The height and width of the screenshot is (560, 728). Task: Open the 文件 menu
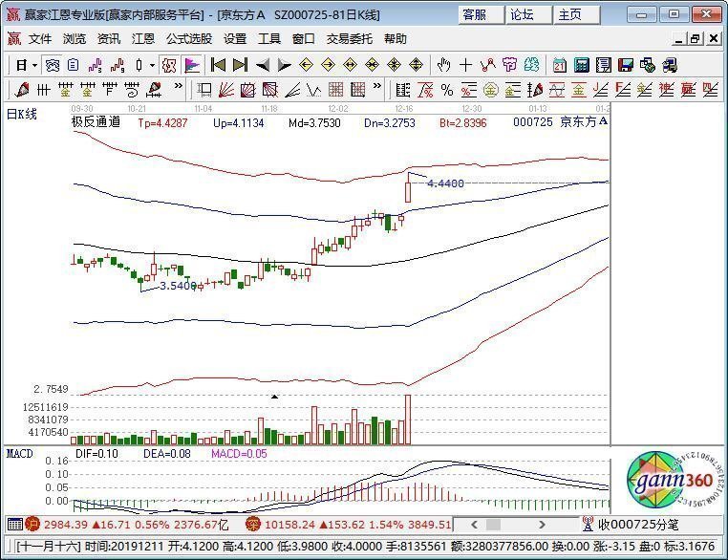(39, 39)
